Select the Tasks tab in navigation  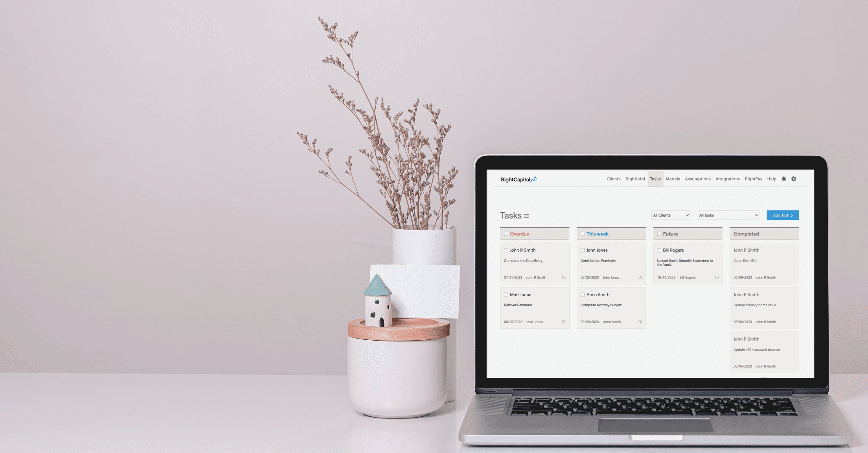(x=655, y=179)
